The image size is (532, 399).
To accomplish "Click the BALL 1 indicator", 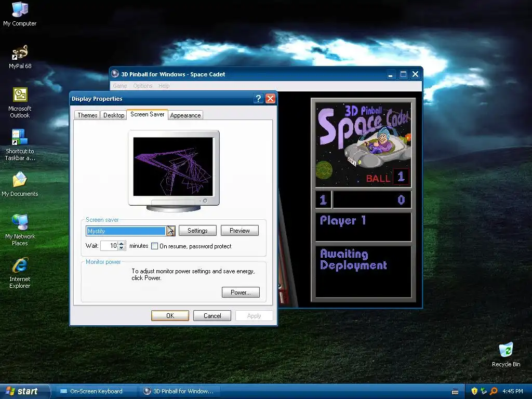I will click(x=388, y=177).
